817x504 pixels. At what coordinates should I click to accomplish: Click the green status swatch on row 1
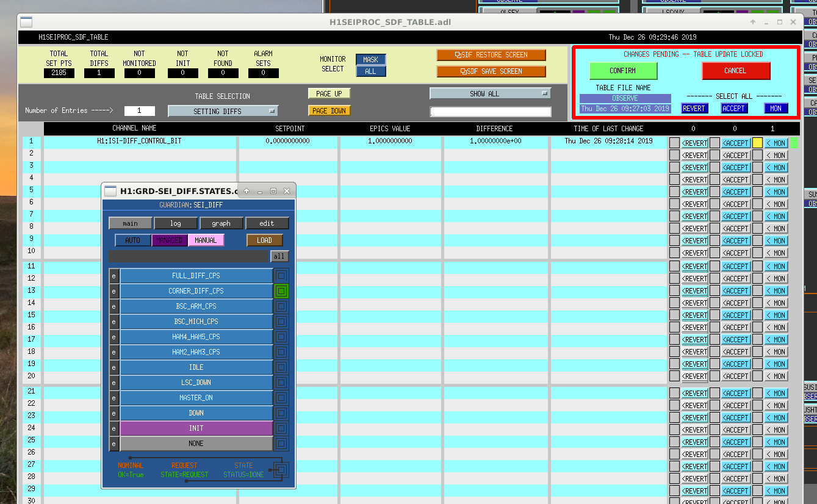[x=794, y=143]
